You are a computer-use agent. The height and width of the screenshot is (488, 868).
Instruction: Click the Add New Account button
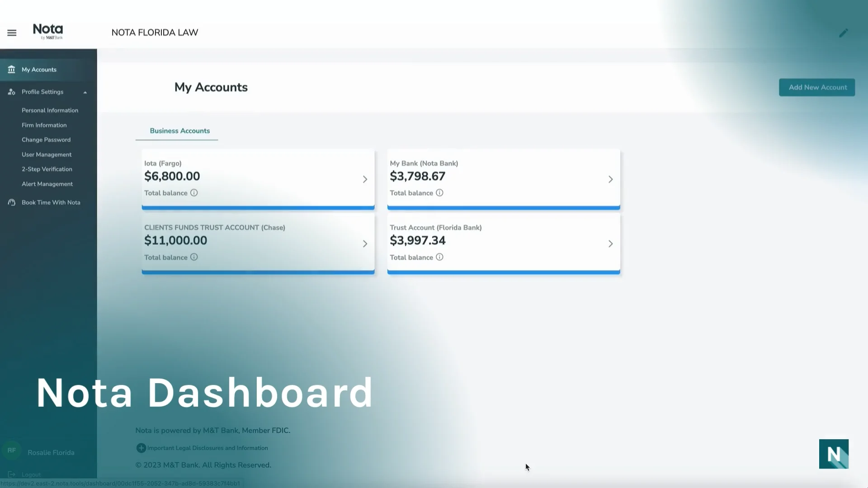[817, 87]
